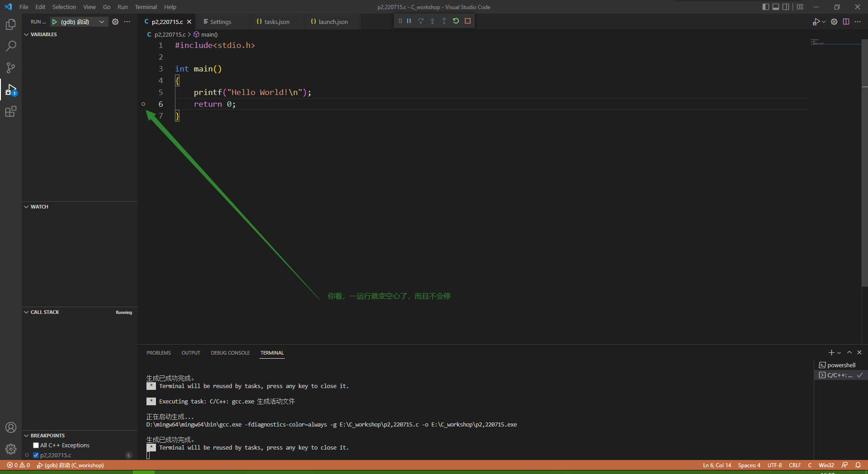Select the powershell terminal entry
868x474 pixels.
(841, 365)
